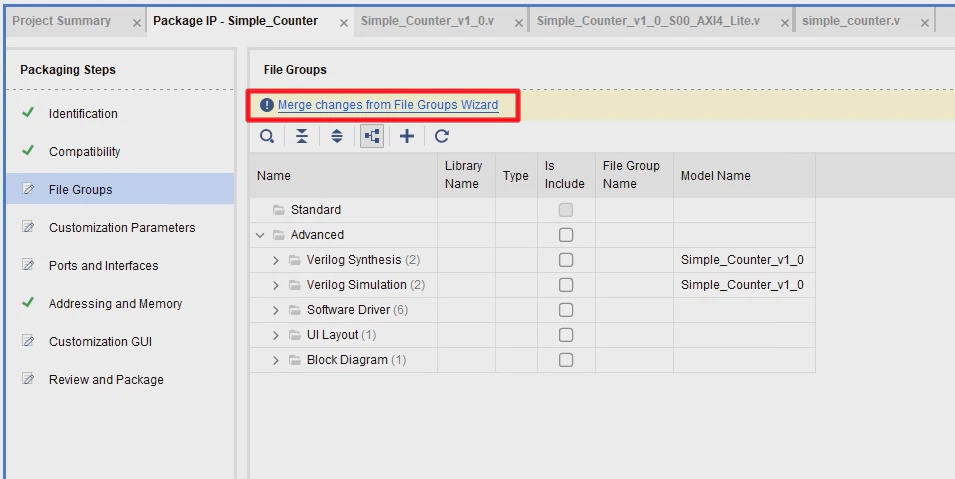Collapse the Advanced group
Screen dimensions: 955x479
click(x=260, y=235)
